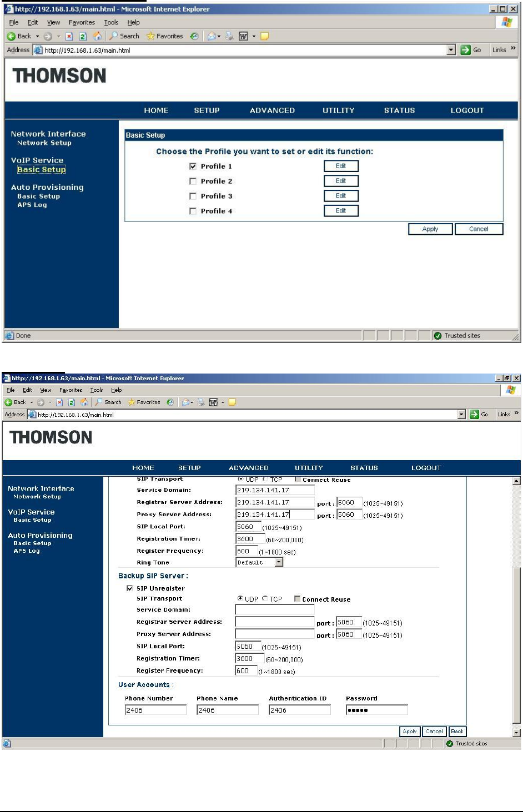Check the Profile 3 checkbox
Image resolution: width=523 pixels, height=812 pixels.
(x=193, y=196)
